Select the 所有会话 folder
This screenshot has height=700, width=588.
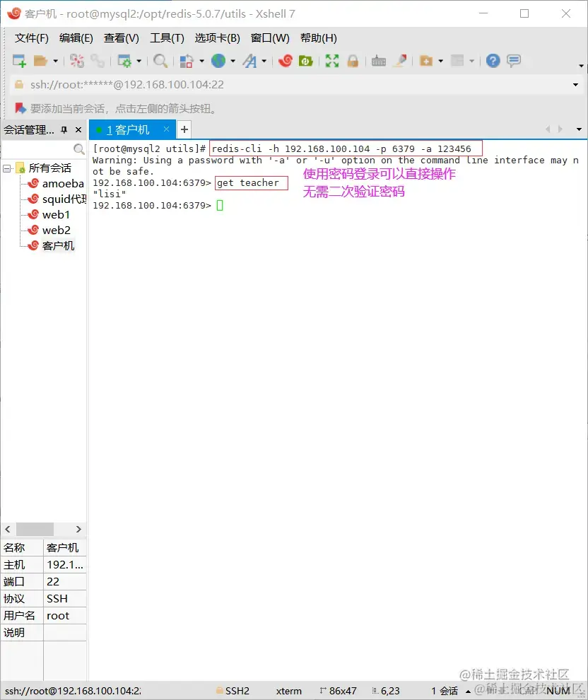pos(49,168)
